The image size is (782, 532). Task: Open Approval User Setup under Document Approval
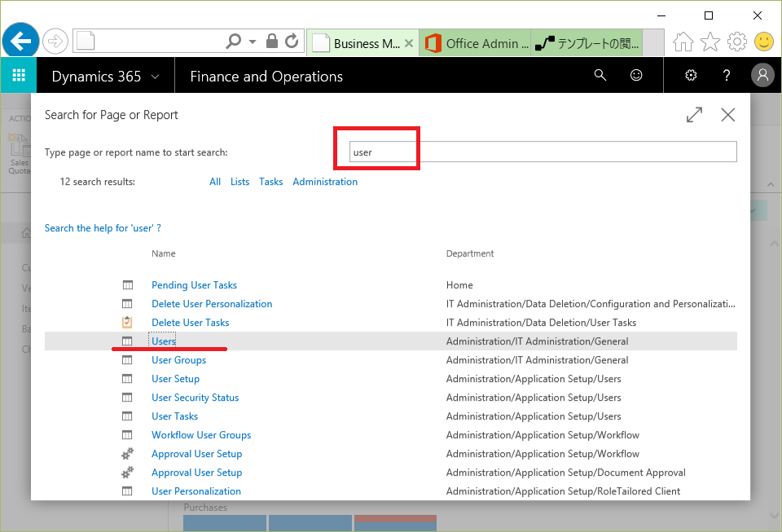(197, 473)
